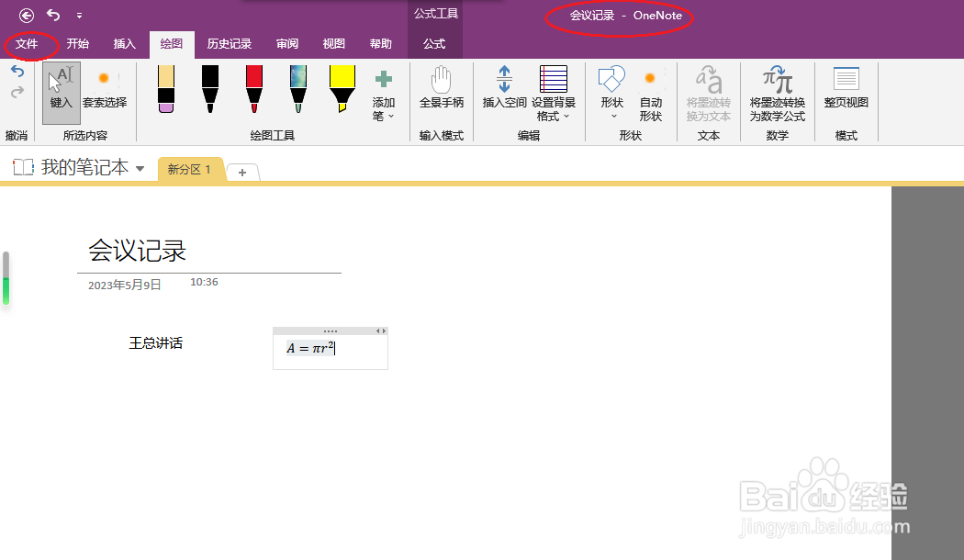This screenshot has width=964, height=560.
Task: Select the 键入 typing tool
Action: click(x=62, y=92)
